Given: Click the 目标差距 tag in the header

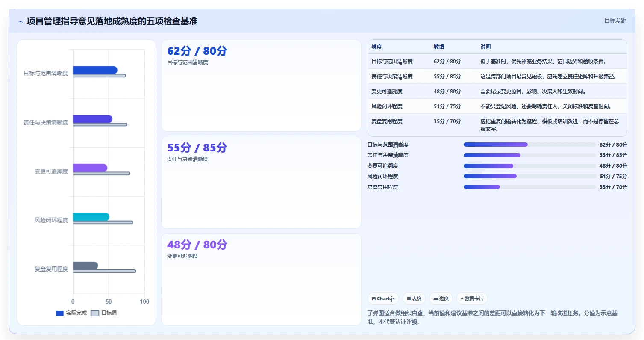Looking at the screenshot, I should [615, 21].
